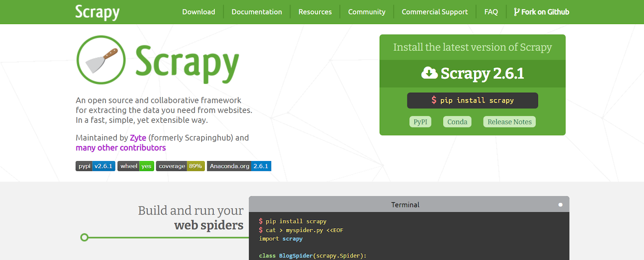Click the 'cat > myspider.py <<EOF' terminal line
The height and width of the screenshot is (260, 644).
pos(301,230)
